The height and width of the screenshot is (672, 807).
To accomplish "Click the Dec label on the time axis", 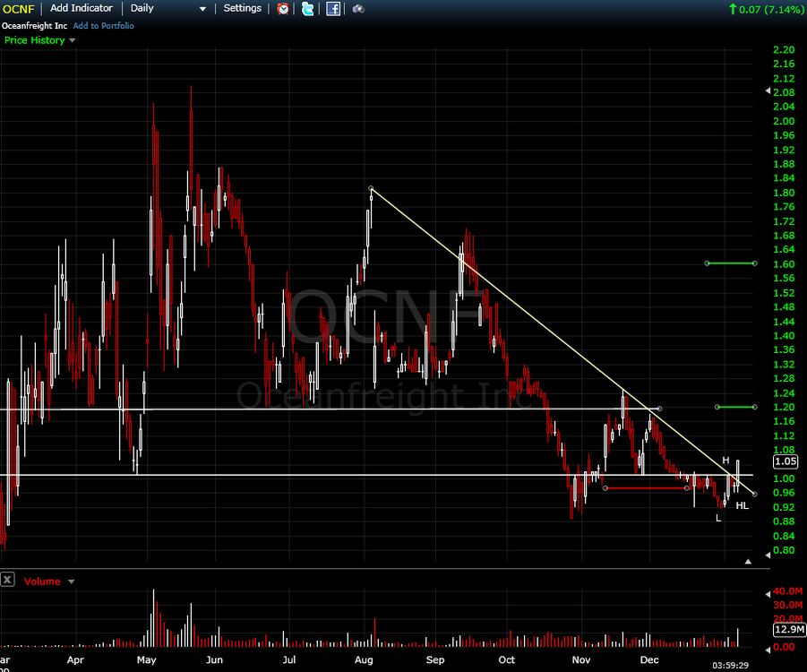I will pos(649,659).
